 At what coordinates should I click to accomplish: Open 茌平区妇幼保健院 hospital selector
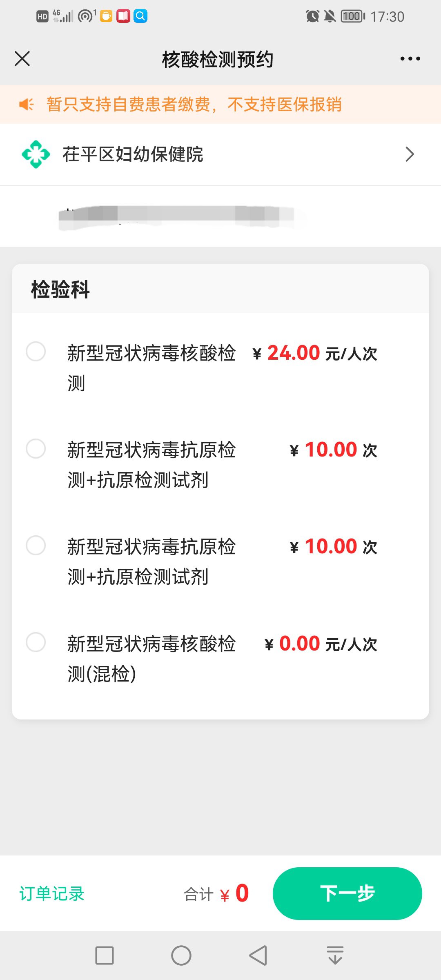(133, 154)
